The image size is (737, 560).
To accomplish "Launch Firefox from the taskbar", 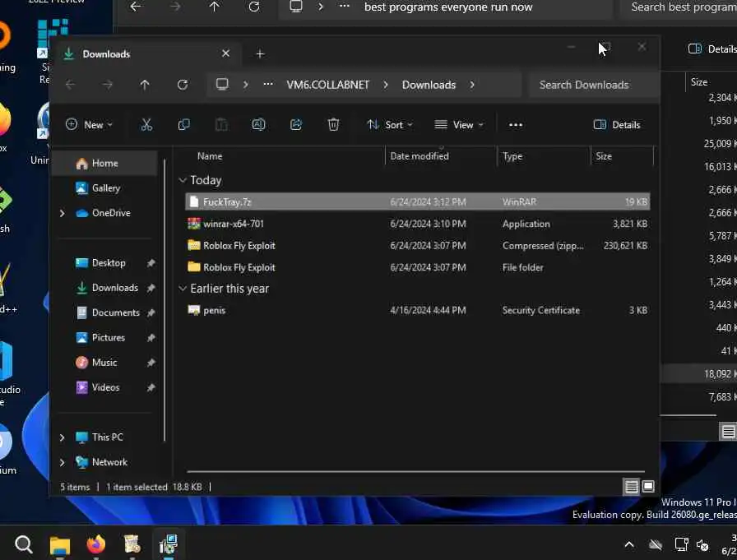I will [96, 544].
